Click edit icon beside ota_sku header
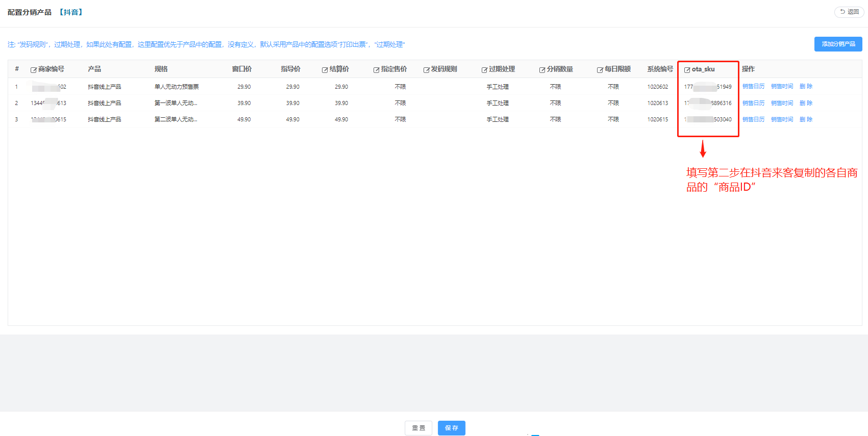Viewport: 868px width, 436px height. click(687, 70)
